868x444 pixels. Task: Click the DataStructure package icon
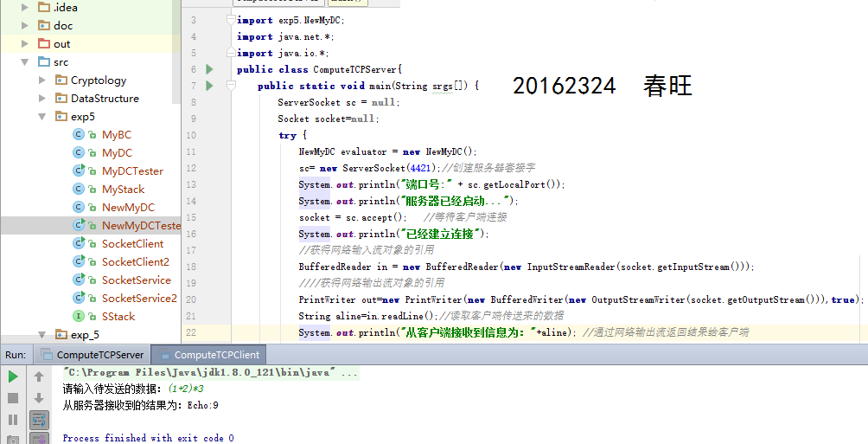coord(61,98)
